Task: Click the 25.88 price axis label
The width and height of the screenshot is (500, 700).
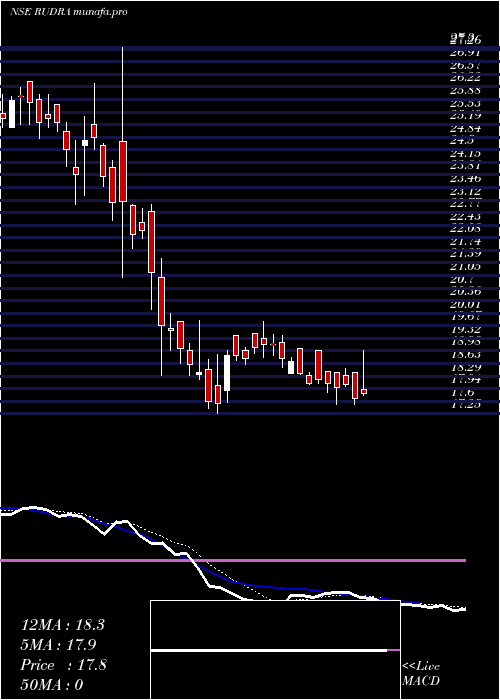Action: 465,91
